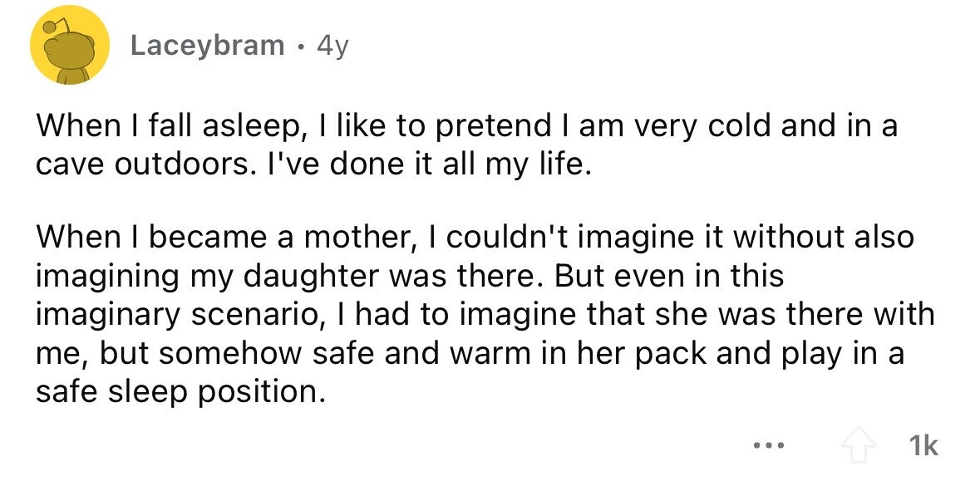
Task: Select the paragraph starting 'When I became a mother'
Action: pyautogui.click(x=485, y=315)
